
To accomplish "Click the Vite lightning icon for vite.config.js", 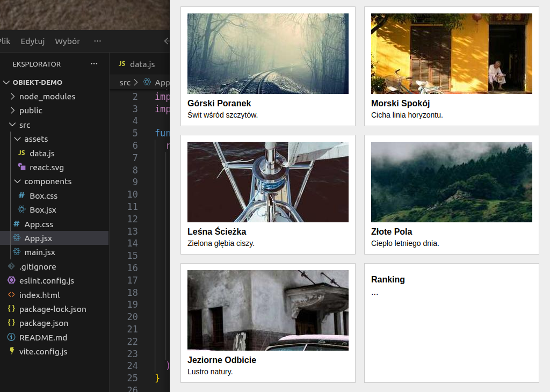I will pos(11,352).
